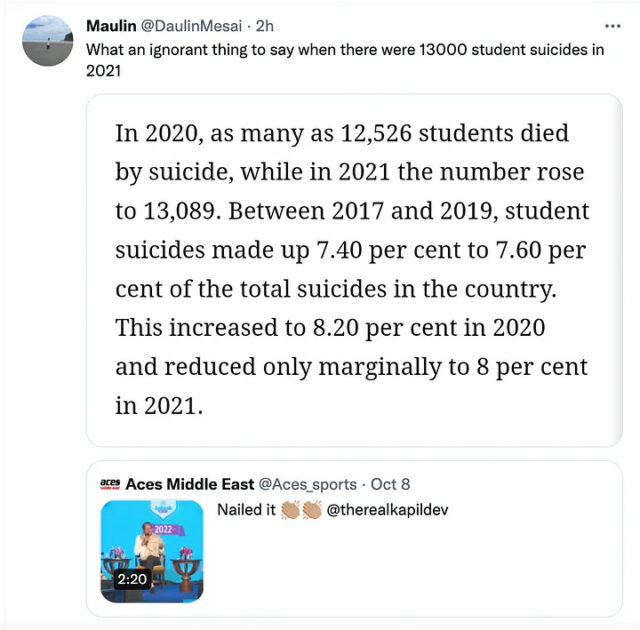This screenshot has height=630, width=640.
Task: Click the "In 2020, as many as 12,526" line
Action: pyautogui.click(x=342, y=133)
